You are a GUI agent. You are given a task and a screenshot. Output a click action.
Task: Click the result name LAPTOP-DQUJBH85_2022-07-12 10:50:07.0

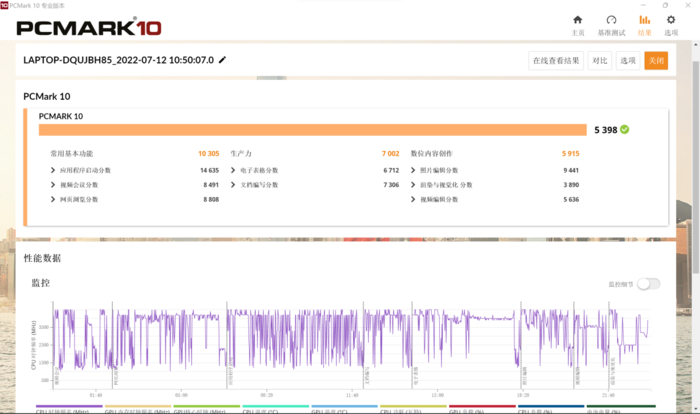coord(118,60)
